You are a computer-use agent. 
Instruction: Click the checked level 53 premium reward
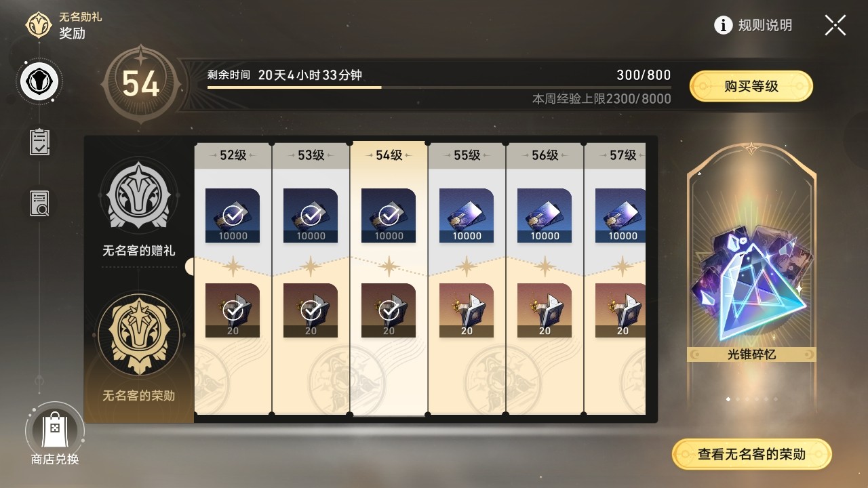pyautogui.click(x=311, y=310)
